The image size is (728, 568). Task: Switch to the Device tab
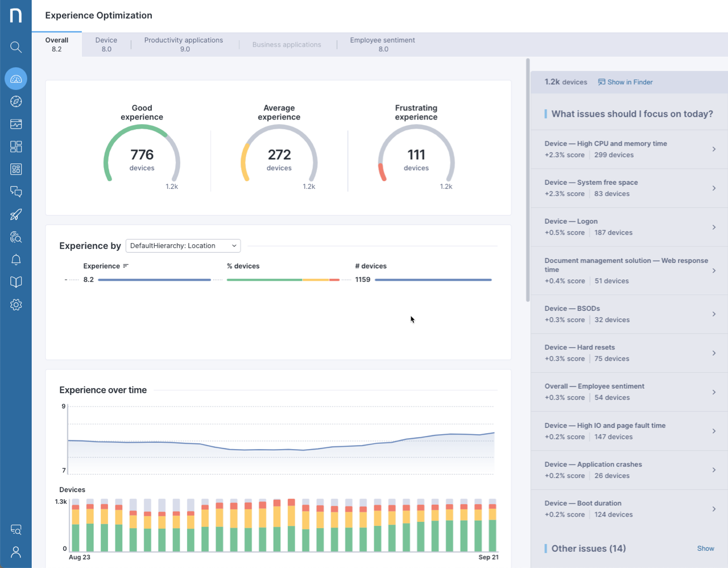coord(106,44)
